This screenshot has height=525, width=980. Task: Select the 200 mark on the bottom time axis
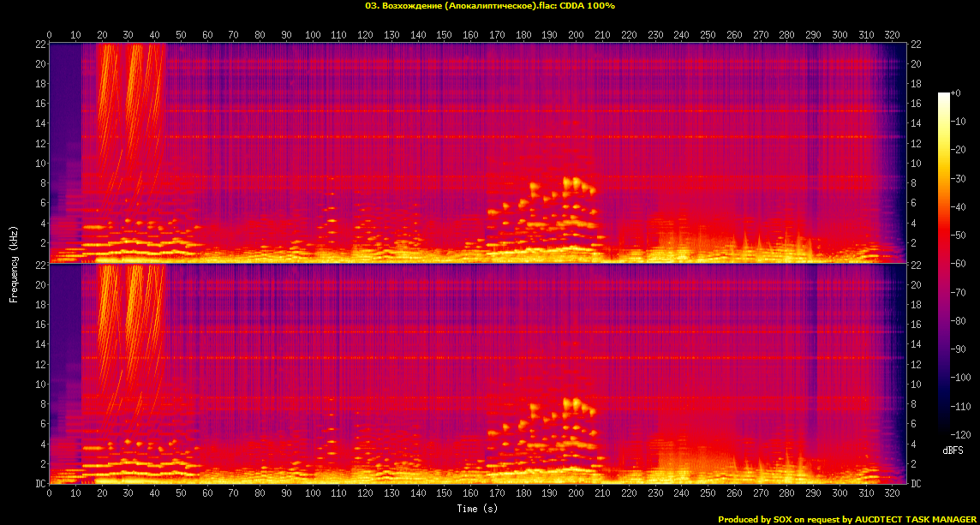pos(575,494)
